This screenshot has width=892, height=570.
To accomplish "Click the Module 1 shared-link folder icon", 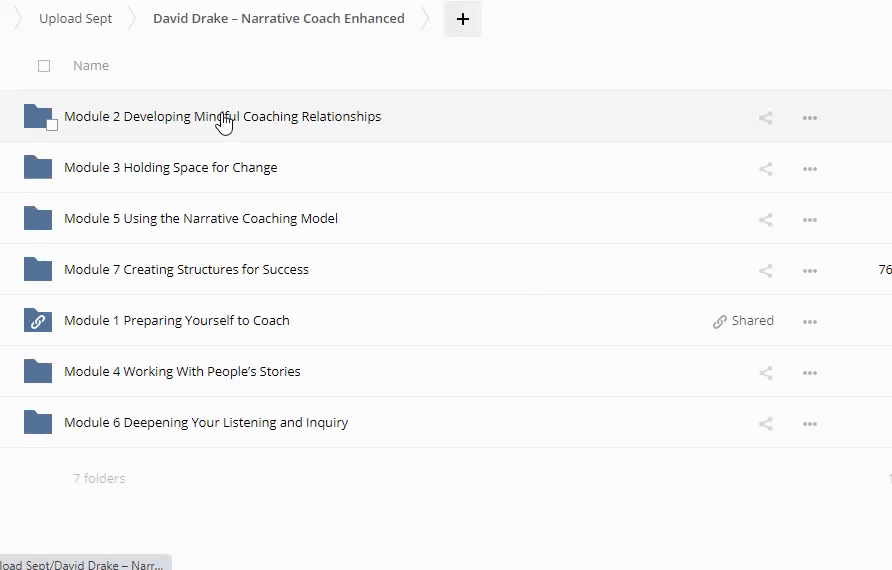I will [37, 321].
